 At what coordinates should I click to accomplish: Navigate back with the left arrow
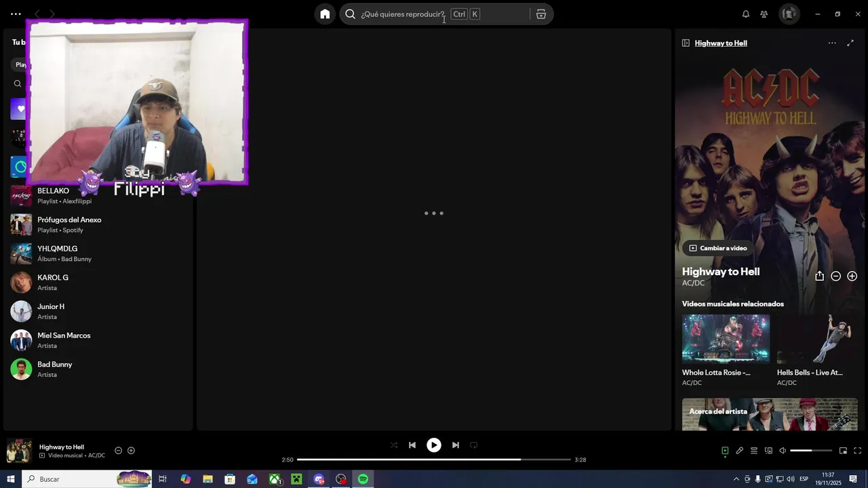pos(37,14)
